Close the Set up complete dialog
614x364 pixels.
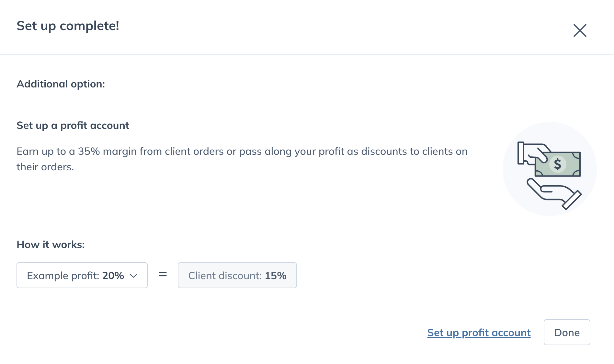tap(580, 30)
